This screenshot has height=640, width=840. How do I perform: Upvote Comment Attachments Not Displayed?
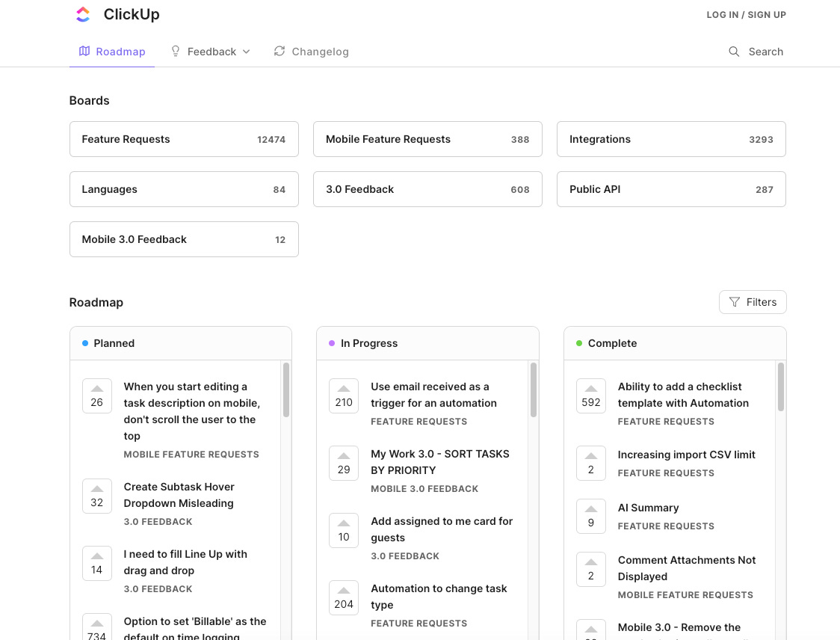coord(591,569)
